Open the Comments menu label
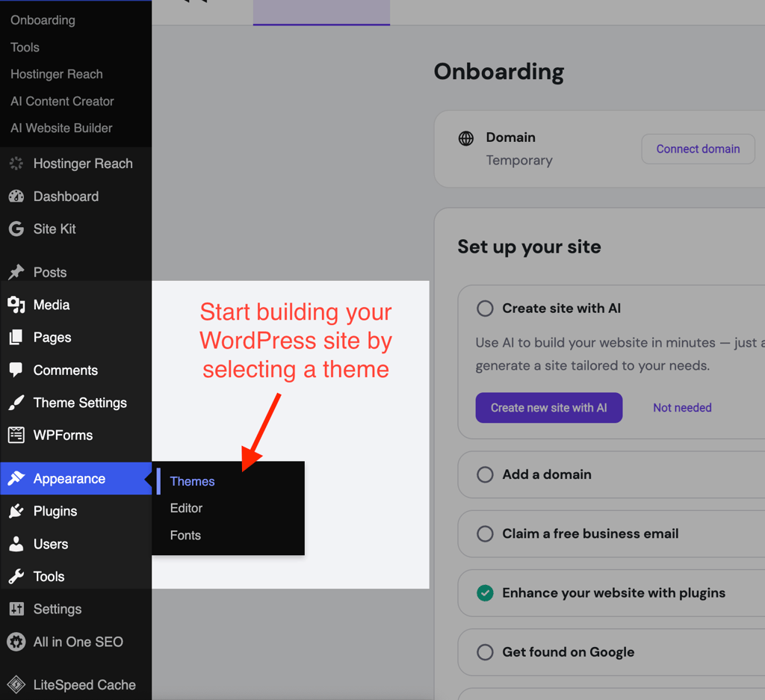This screenshot has height=700, width=765. tap(66, 371)
